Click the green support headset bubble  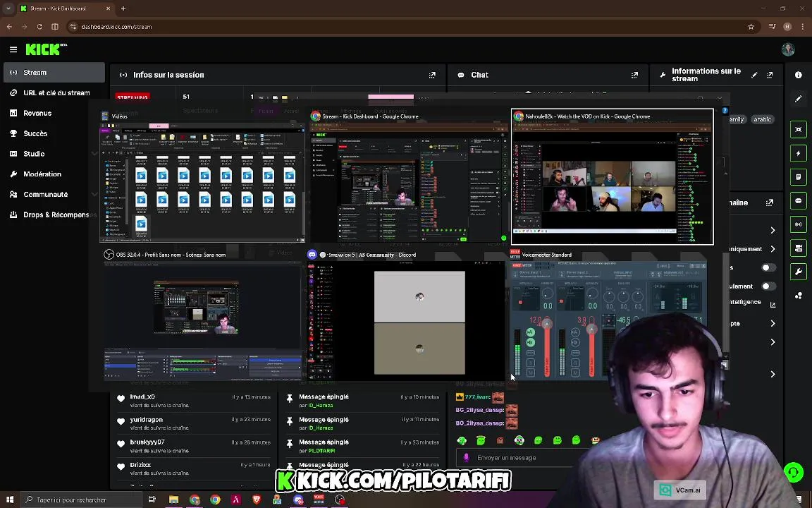point(793,472)
